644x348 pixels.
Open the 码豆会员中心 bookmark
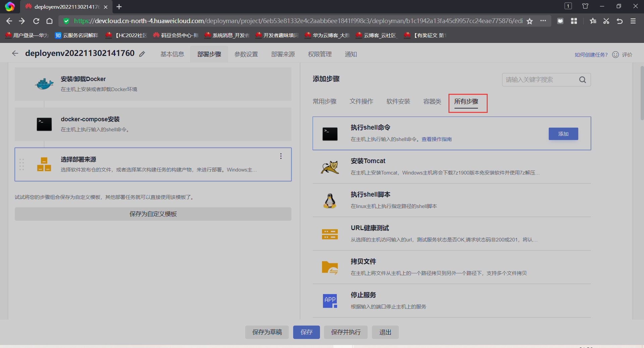[x=176, y=35]
